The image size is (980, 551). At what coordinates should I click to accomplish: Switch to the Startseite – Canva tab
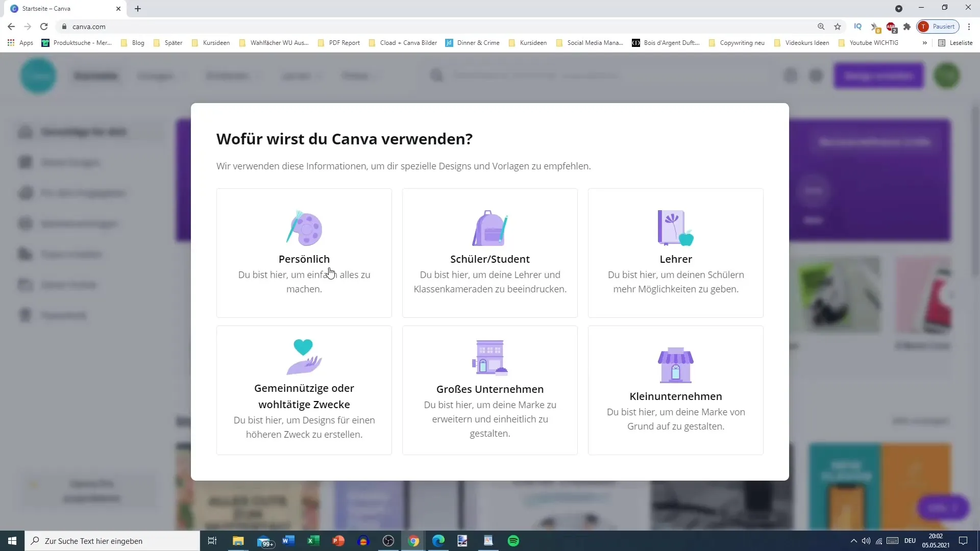point(64,9)
